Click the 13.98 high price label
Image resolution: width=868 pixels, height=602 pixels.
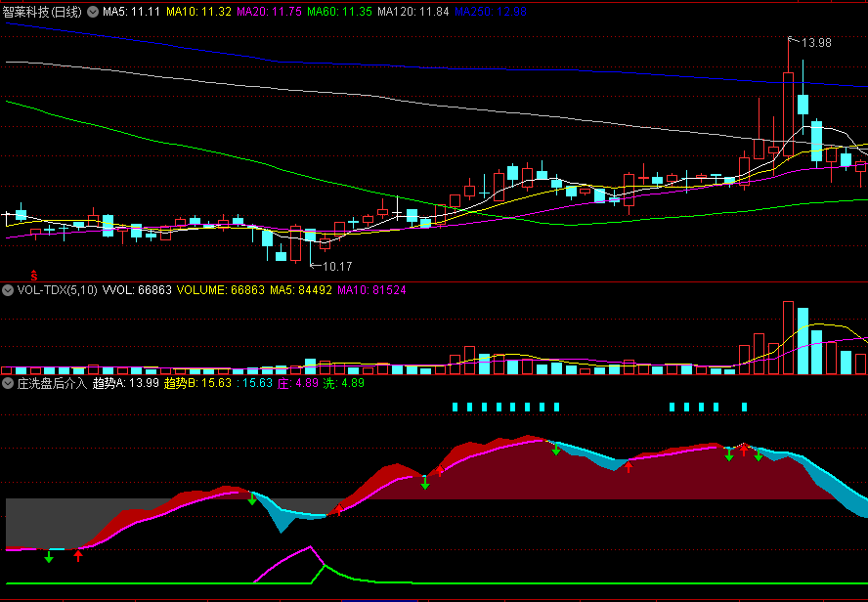pyautogui.click(x=816, y=43)
